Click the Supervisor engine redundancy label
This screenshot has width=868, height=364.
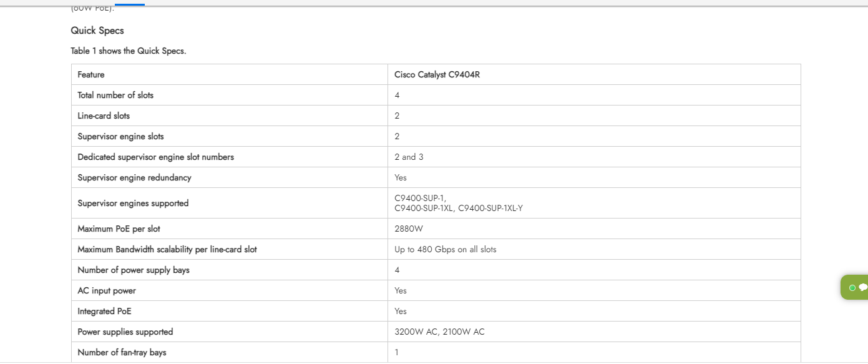(134, 178)
